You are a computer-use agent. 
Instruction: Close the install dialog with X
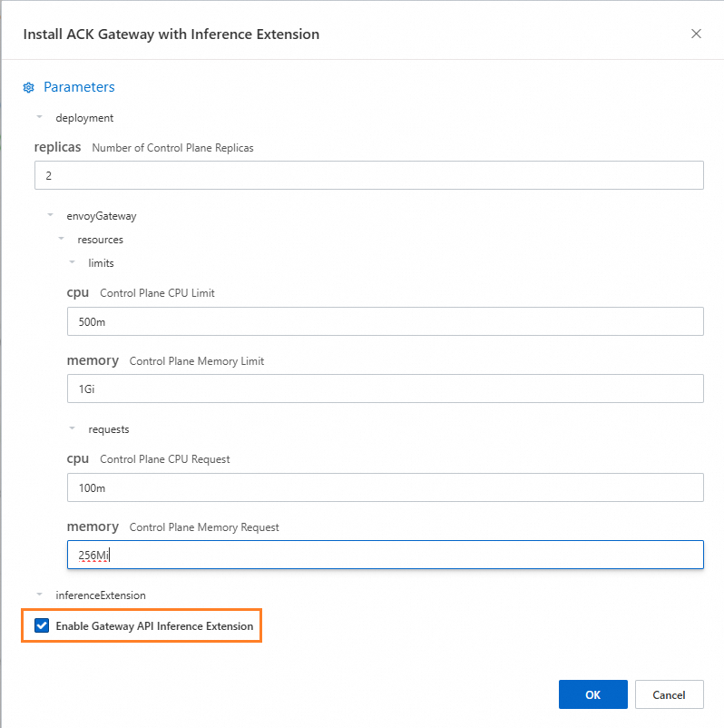pos(696,34)
